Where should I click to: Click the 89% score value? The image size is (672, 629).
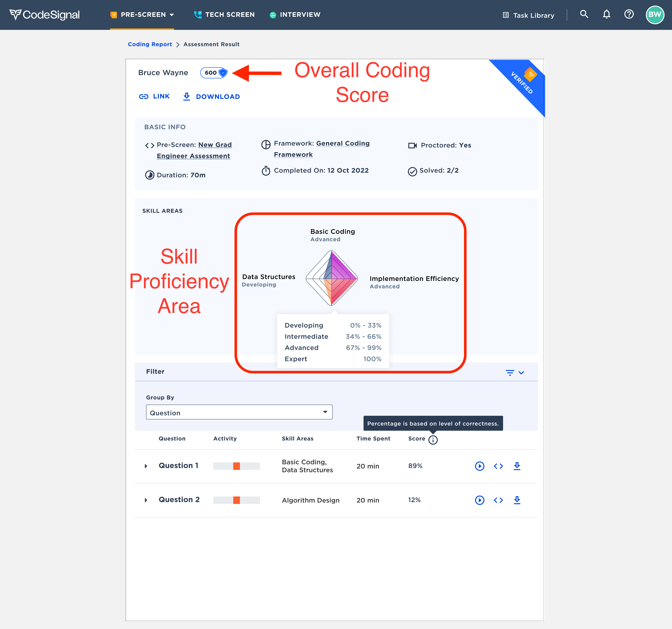pyautogui.click(x=415, y=466)
